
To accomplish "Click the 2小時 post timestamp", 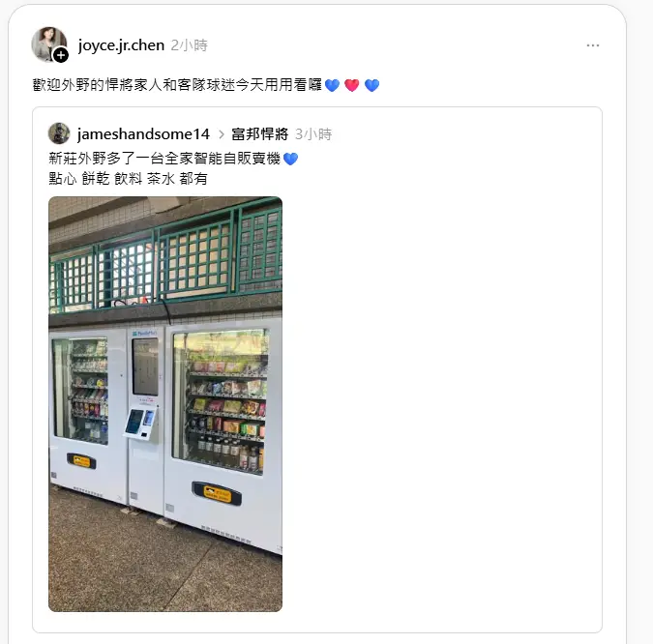I will (x=189, y=44).
